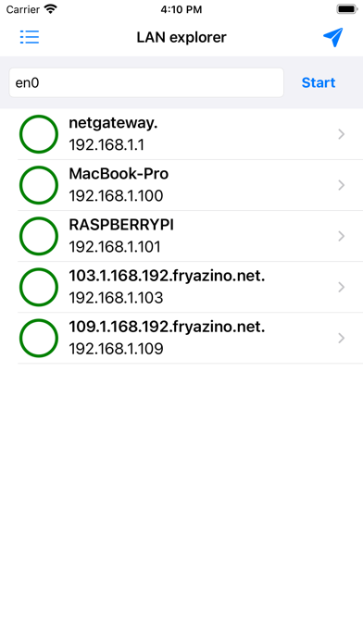Click green circle beside 192.168.1.109
The image size is (363, 644).
39,338
